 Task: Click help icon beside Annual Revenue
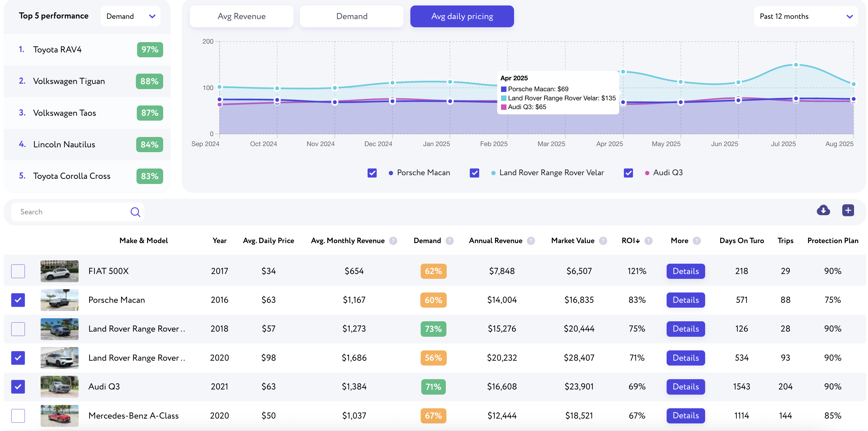(x=531, y=241)
